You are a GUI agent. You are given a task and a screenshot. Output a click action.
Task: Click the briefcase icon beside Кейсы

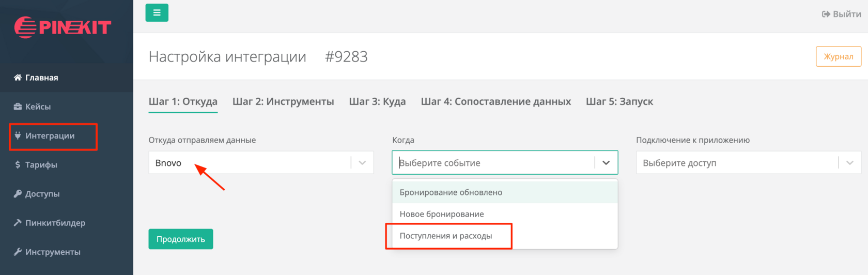pyautogui.click(x=18, y=106)
